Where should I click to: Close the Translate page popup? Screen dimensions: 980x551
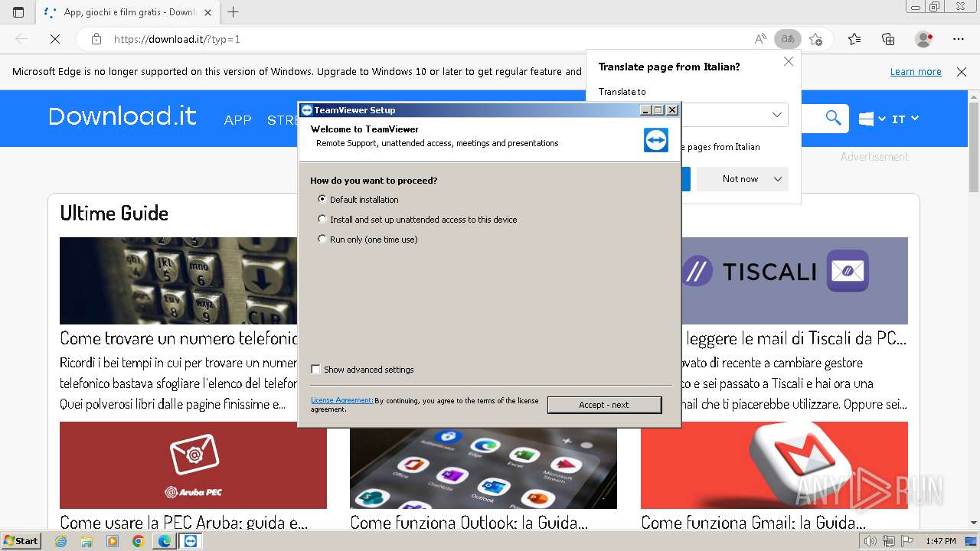[x=789, y=61]
